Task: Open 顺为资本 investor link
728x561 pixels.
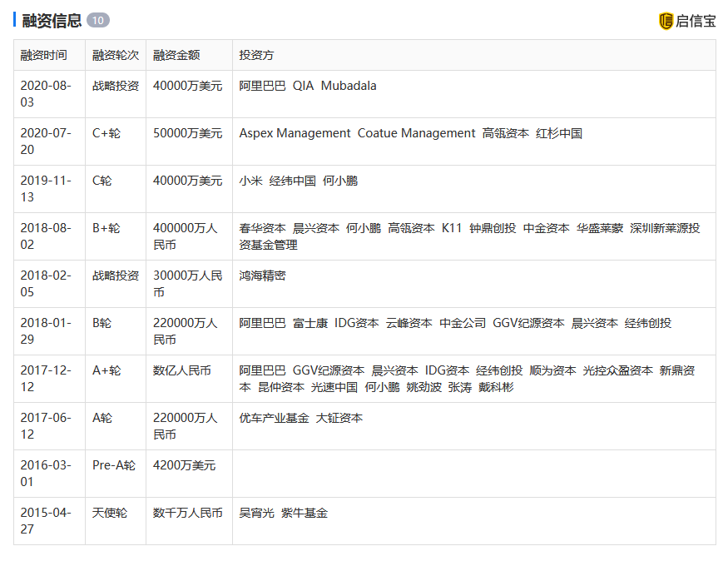Action: (x=552, y=370)
